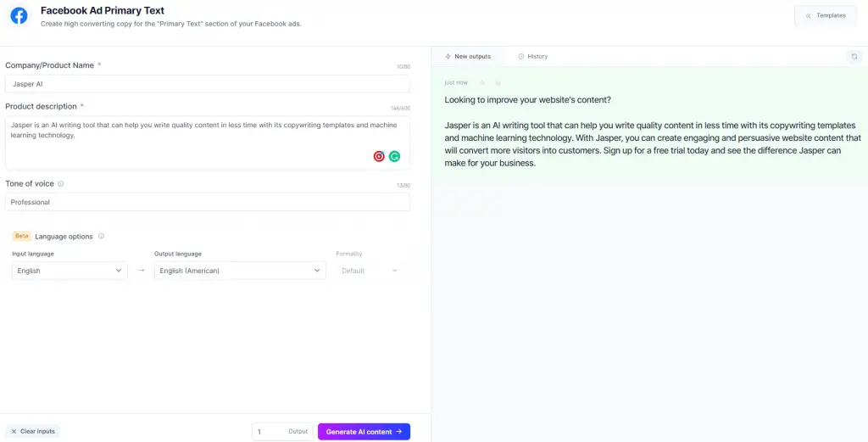
Task: Click the 'Looking to improve your website's content?' line
Action: pos(527,100)
